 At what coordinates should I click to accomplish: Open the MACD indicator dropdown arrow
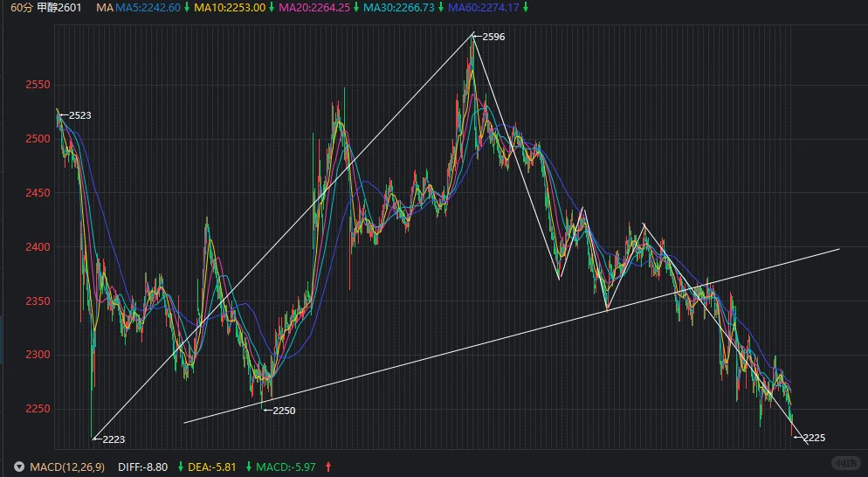(19, 467)
